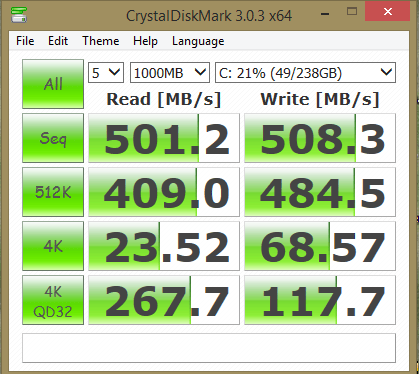
Task: Open the File menu
Action: [25, 41]
